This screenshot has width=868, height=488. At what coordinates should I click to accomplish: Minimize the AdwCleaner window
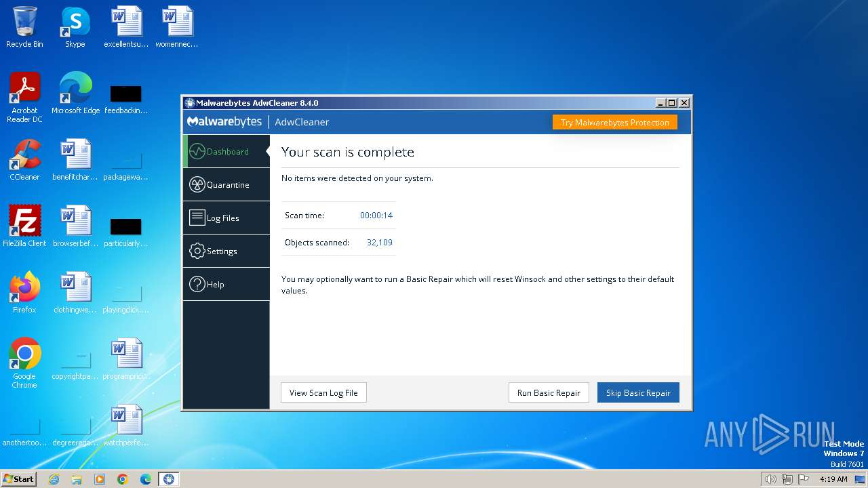point(660,103)
